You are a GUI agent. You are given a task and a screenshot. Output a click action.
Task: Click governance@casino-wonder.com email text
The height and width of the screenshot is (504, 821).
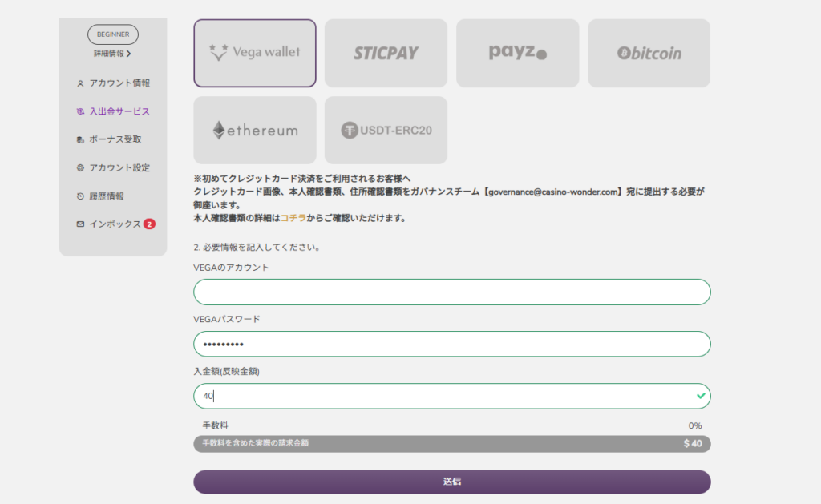pyautogui.click(x=553, y=192)
